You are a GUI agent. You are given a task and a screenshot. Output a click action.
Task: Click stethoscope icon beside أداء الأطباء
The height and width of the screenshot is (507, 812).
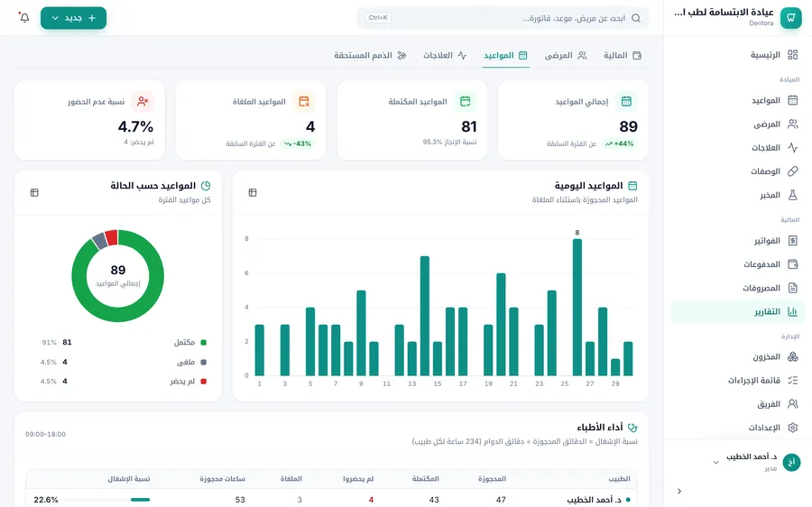[x=632, y=428]
